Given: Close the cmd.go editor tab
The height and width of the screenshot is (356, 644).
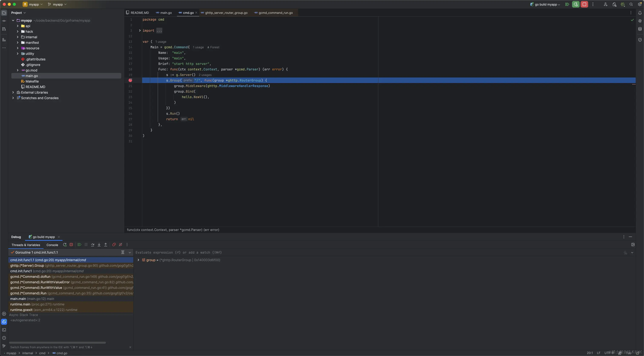Looking at the screenshot, I should (x=196, y=13).
